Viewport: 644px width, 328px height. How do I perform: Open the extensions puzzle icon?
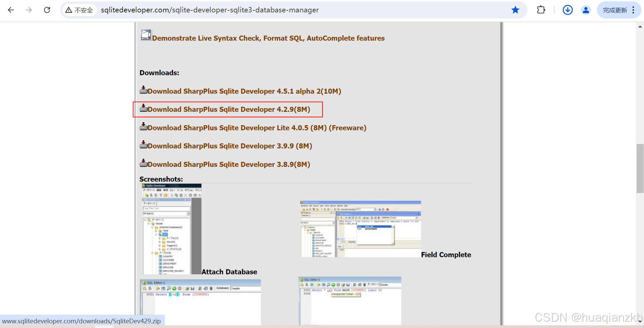click(x=541, y=10)
